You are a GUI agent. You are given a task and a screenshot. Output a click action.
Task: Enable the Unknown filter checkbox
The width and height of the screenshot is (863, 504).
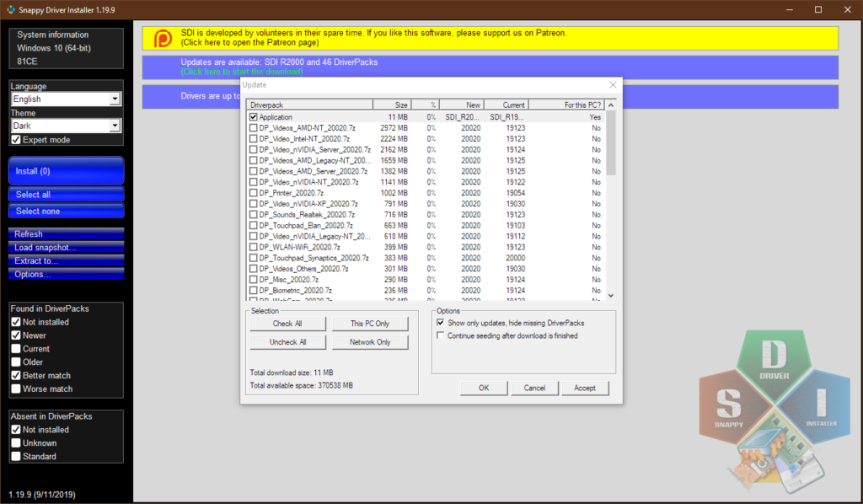coord(16,443)
